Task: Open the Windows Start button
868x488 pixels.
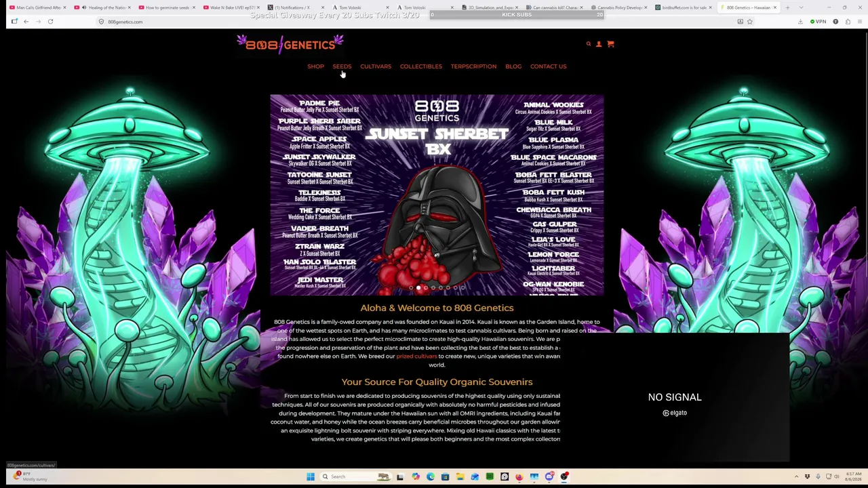Action: [311, 476]
